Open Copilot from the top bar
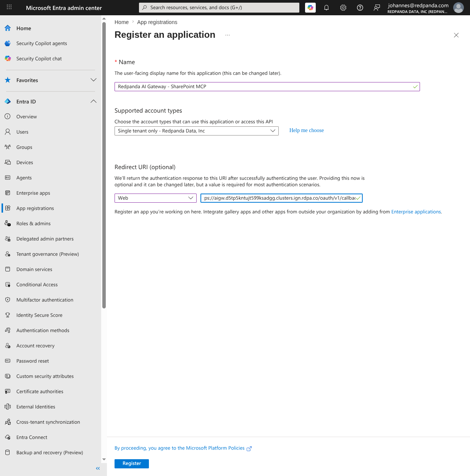 [x=310, y=8]
